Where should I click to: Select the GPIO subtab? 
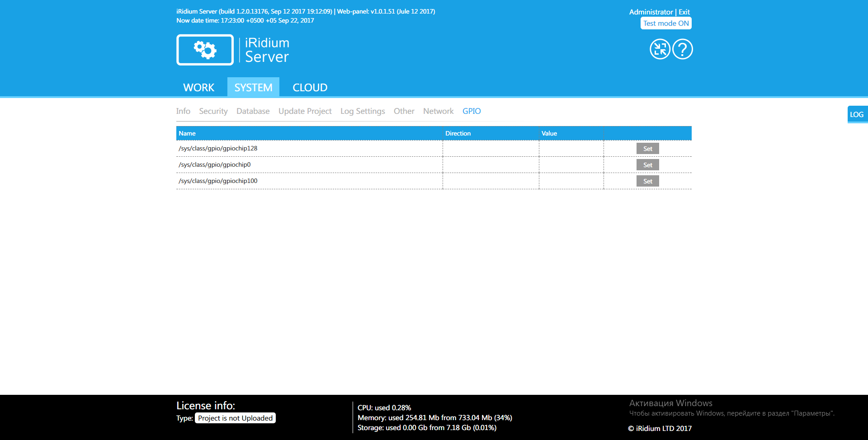[x=472, y=111]
